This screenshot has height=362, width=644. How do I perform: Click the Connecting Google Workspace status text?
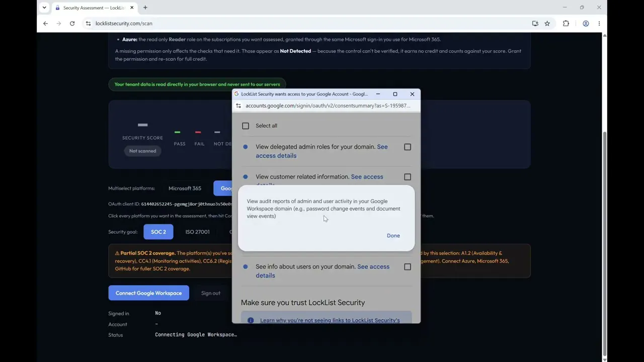196,335
